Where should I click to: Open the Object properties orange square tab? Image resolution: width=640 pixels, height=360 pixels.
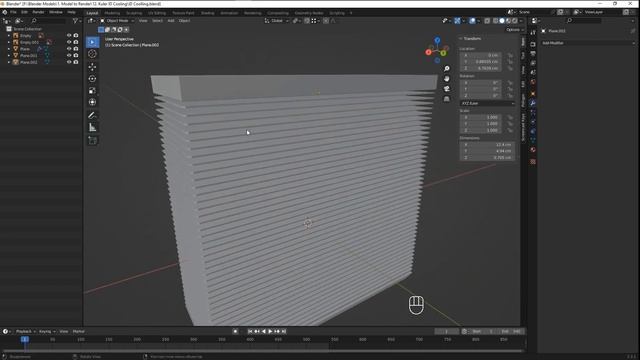pos(533,93)
